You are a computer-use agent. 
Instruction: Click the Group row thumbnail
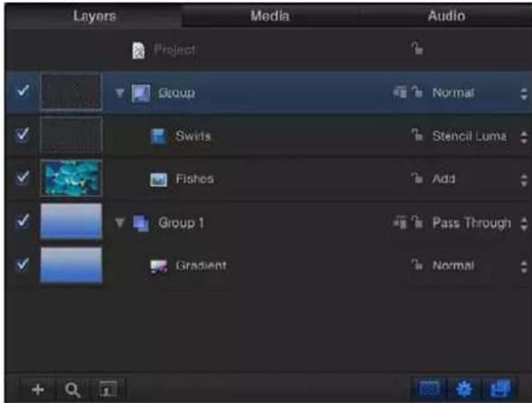[72, 91]
